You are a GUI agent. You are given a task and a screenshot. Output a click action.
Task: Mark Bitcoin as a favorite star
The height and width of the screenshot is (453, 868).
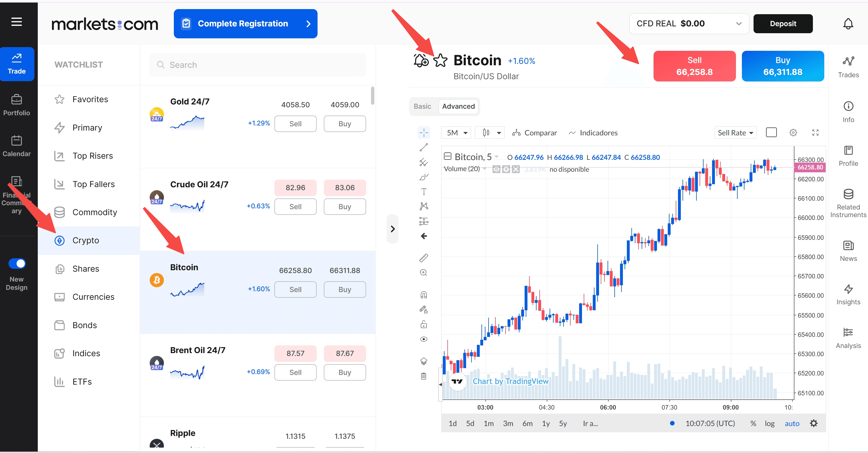click(440, 61)
